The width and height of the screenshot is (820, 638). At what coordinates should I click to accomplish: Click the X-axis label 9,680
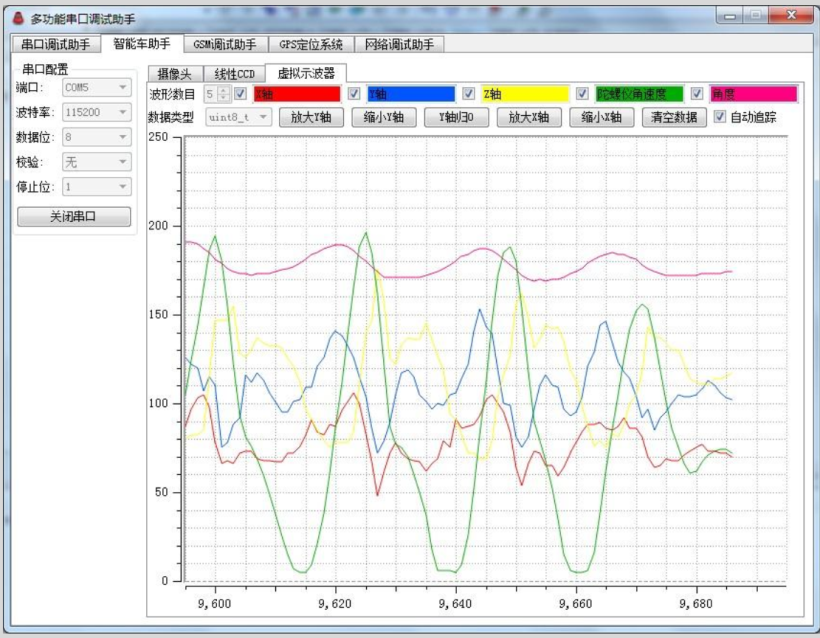pyautogui.click(x=696, y=604)
